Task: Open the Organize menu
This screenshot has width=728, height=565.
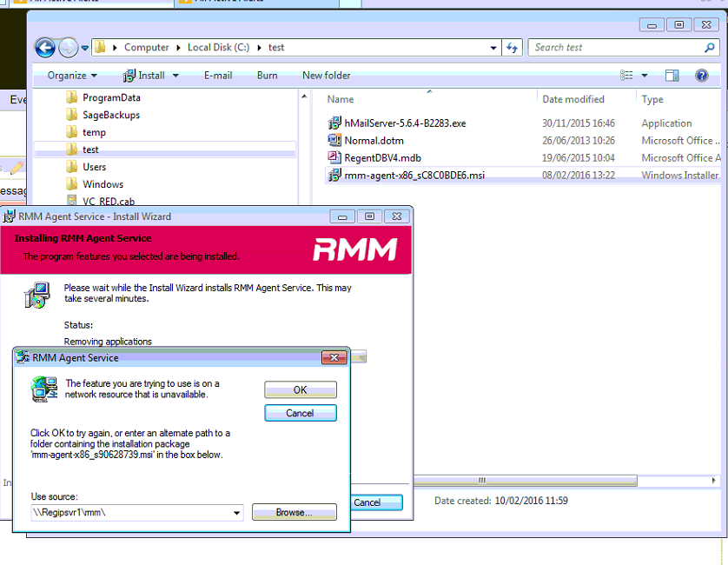Action: coord(72,76)
